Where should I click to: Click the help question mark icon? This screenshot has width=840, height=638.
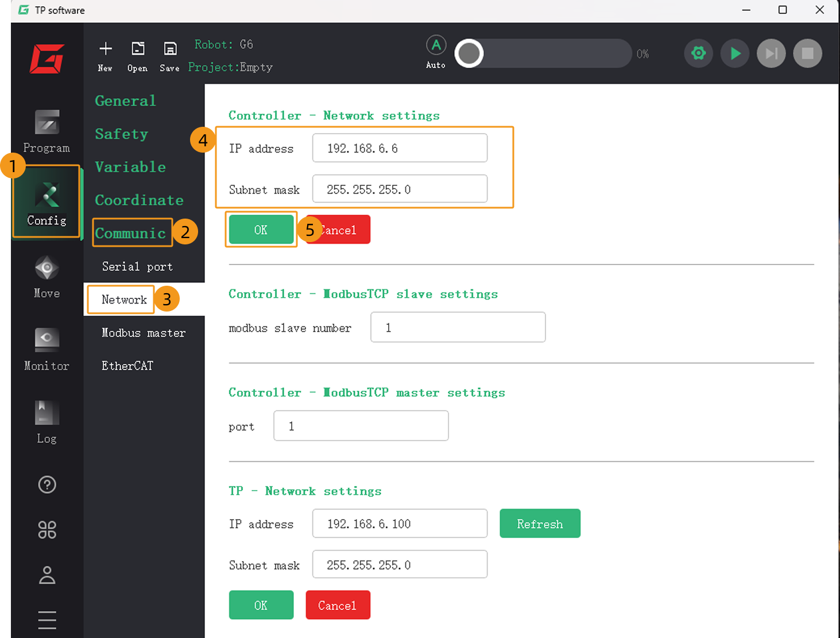coord(47,485)
